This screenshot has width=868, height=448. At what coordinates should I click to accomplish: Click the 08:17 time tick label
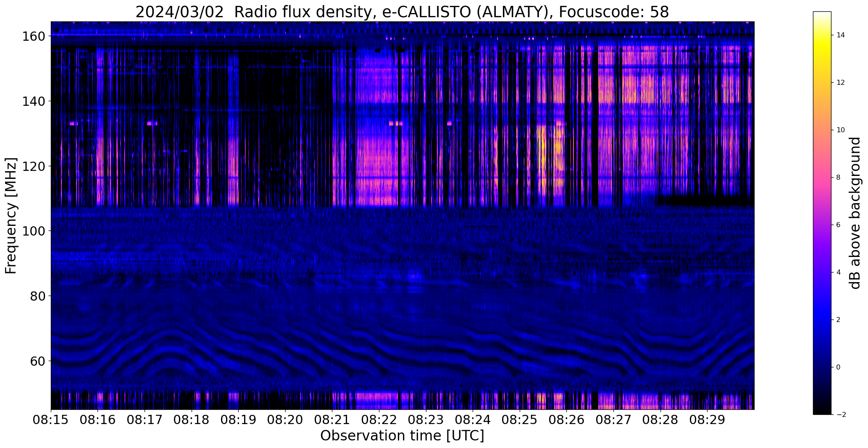pos(145,420)
